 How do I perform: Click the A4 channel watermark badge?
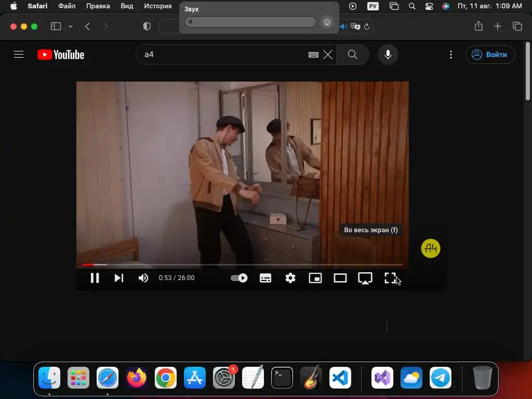[x=431, y=248]
